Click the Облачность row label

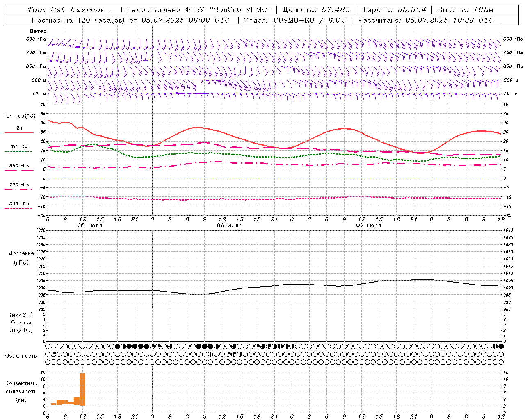click(21, 356)
